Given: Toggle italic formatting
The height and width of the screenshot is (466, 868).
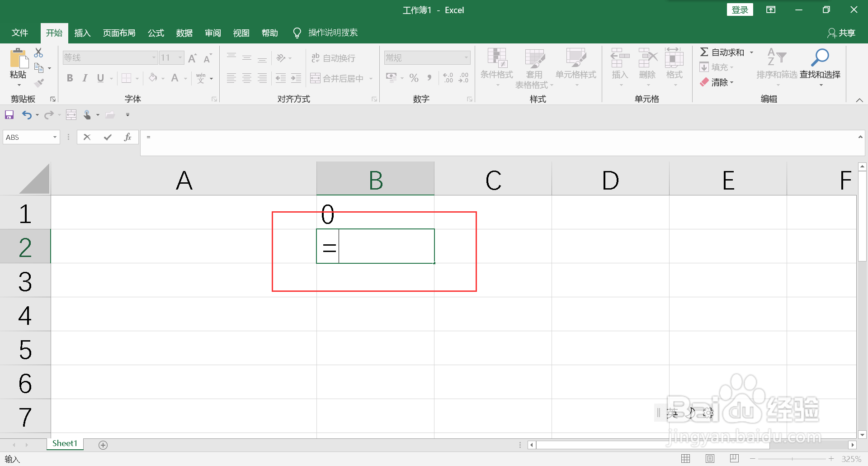Looking at the screenshot, I should [x=85, y=78].
